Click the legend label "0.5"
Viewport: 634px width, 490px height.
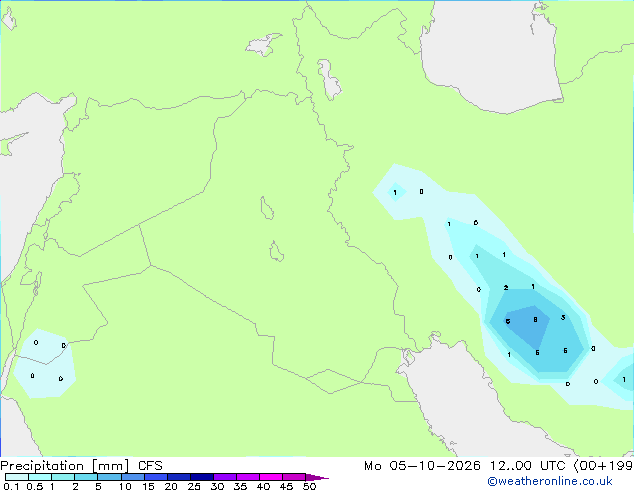(x=35, y=486)
